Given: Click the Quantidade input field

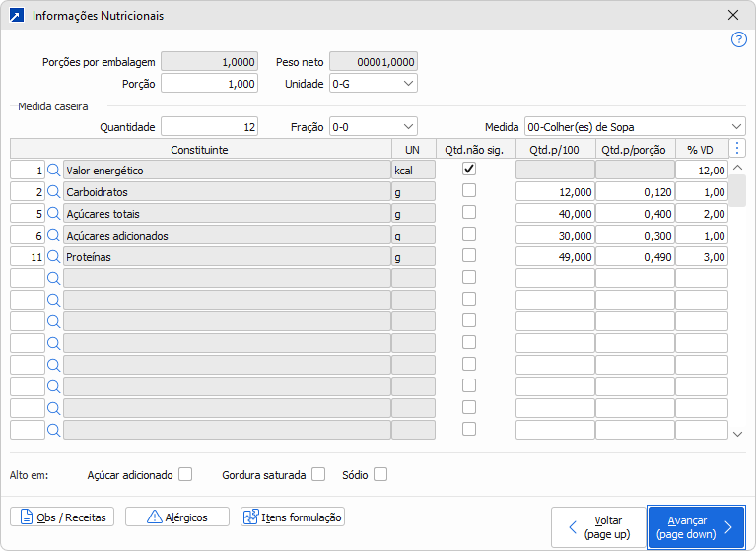Looking at the screenshot, I should [x=209, y=126].
